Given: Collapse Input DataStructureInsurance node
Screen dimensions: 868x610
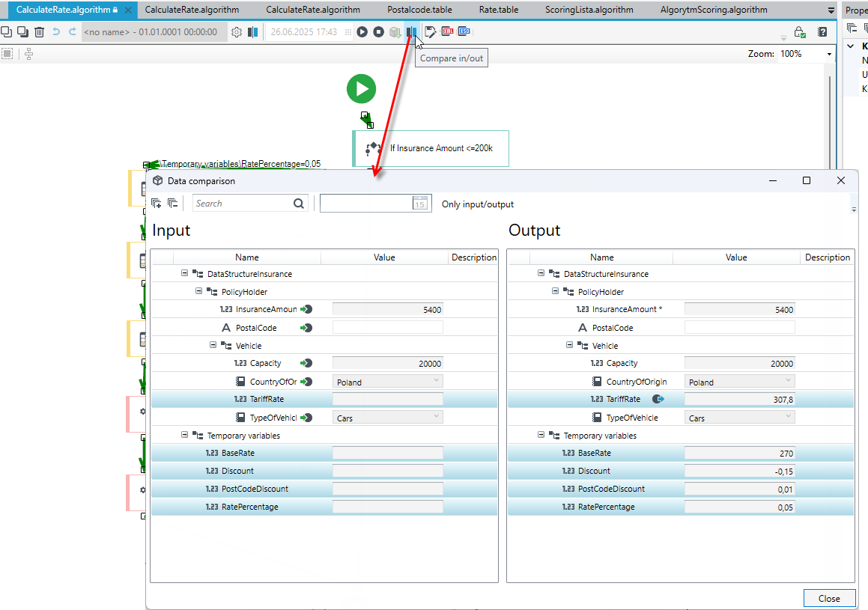Looking at the screenshot, I should tap(184, 273).
